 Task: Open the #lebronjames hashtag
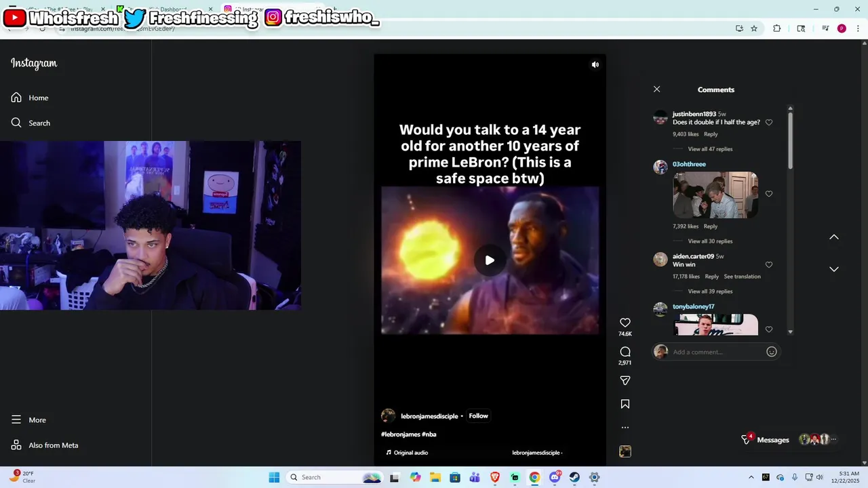tap(400, 434)
